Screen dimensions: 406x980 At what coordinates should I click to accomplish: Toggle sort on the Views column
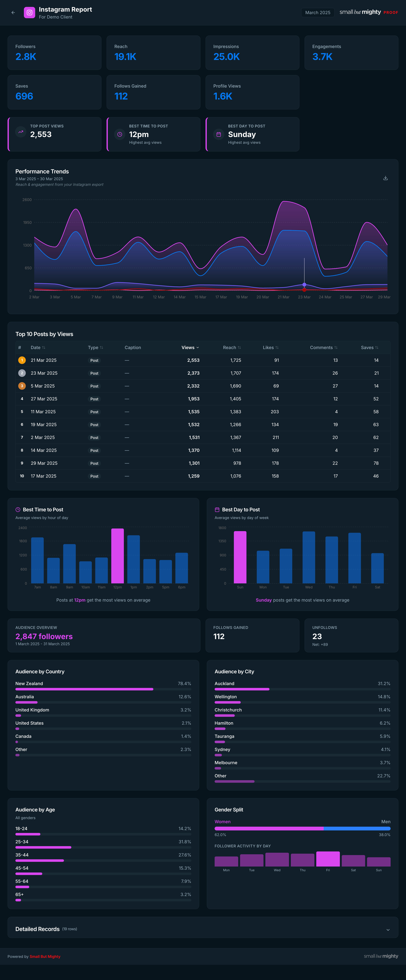coord(190,348)
